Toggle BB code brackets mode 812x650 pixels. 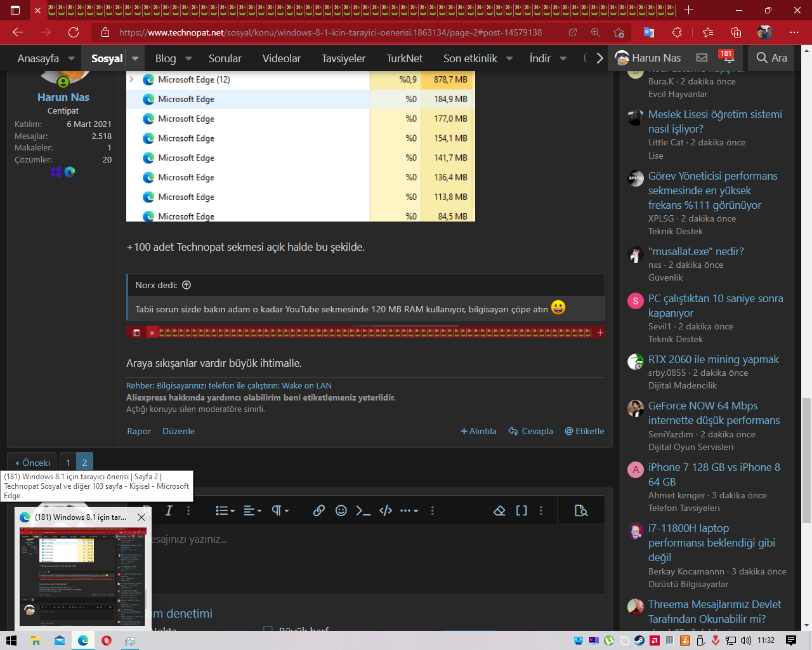point(521,510)
